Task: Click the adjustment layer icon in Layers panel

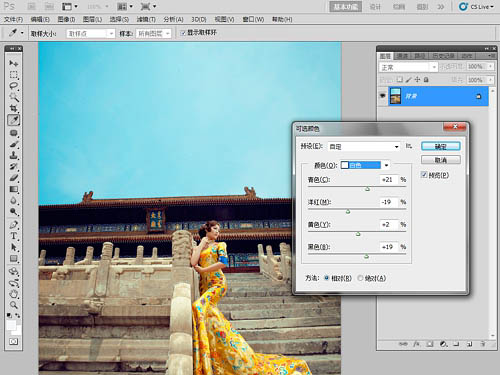Action: (x=443, y=344)
